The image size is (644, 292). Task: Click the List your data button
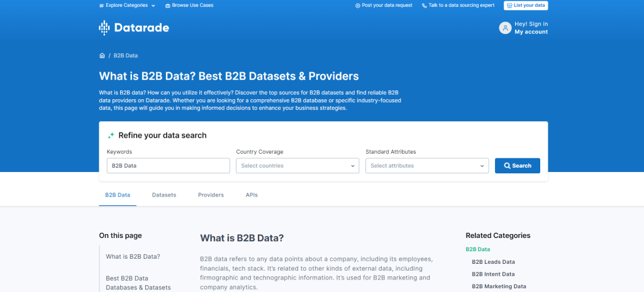click(526, 5)
